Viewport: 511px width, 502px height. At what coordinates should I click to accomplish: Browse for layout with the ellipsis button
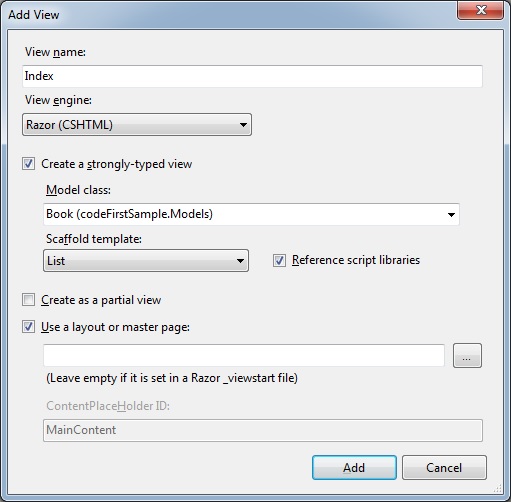[467, 356]
